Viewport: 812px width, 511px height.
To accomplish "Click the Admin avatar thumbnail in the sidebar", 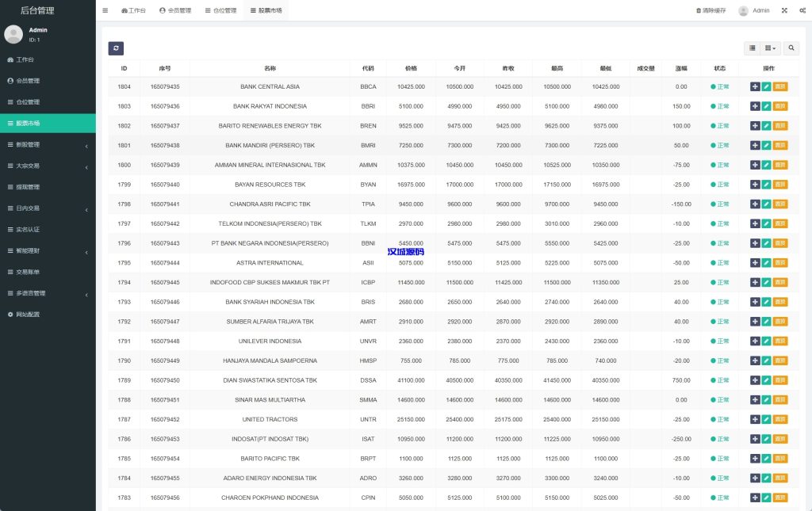I will coord(13,33).
